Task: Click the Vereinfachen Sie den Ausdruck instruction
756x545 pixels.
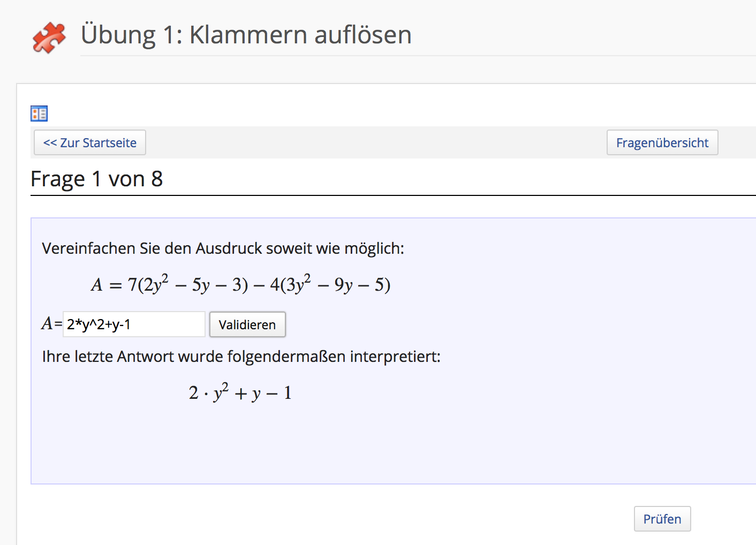Action: point(223,248)
